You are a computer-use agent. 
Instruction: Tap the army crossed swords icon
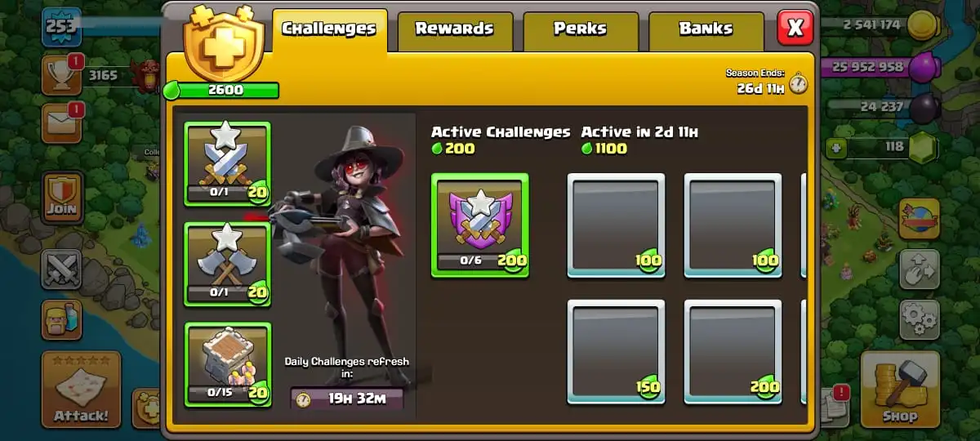point(62,269)
